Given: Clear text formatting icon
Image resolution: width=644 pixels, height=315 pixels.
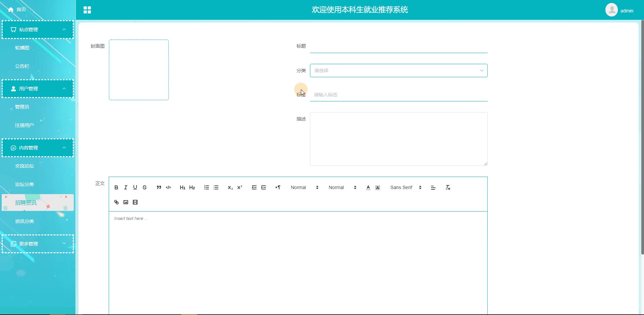Looking at the screenshot, I should (448, 188).
